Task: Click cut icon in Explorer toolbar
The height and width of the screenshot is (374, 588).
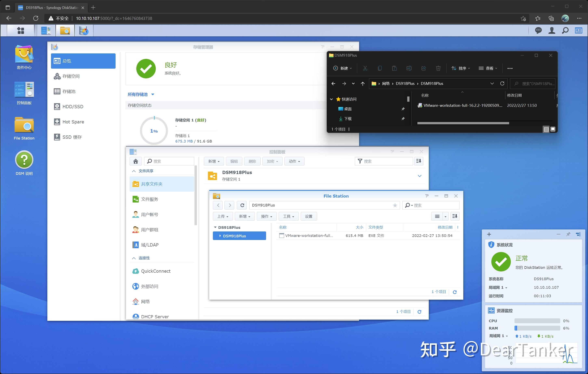Action: click(365, 68)
